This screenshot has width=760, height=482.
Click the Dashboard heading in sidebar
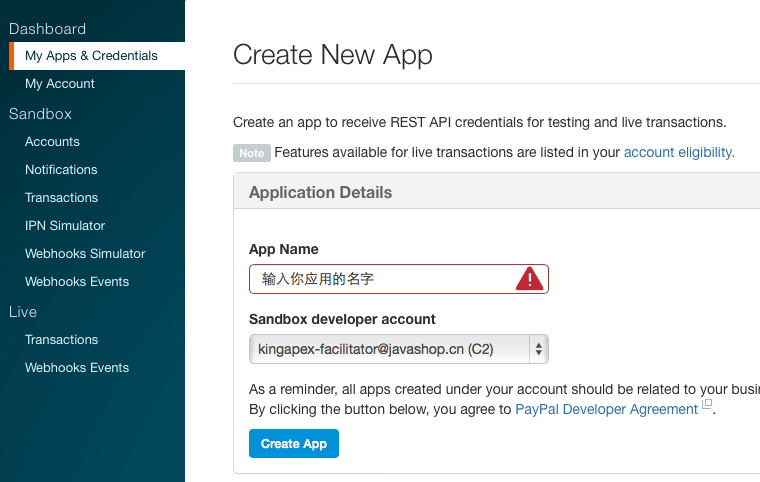47,29
